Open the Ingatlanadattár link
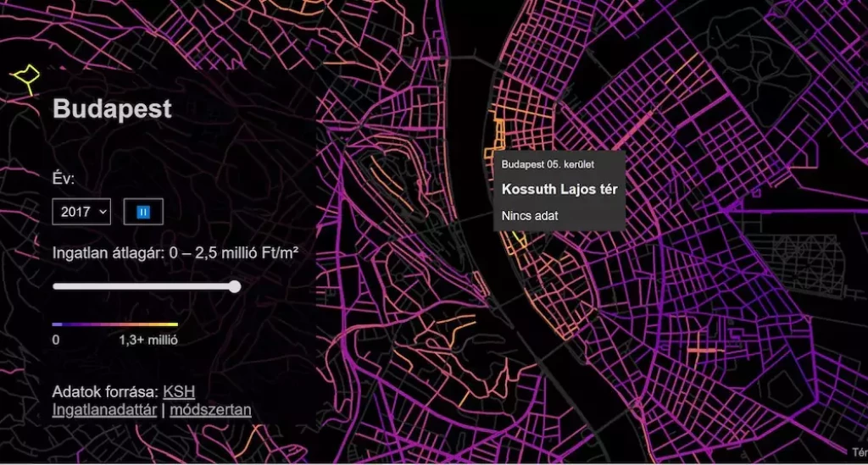 tap(104, 411)
